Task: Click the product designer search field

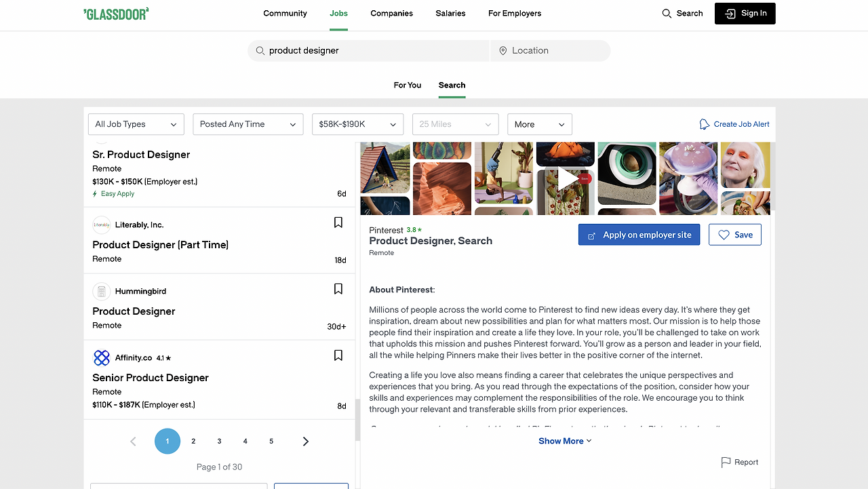Action: coord(368,51)
